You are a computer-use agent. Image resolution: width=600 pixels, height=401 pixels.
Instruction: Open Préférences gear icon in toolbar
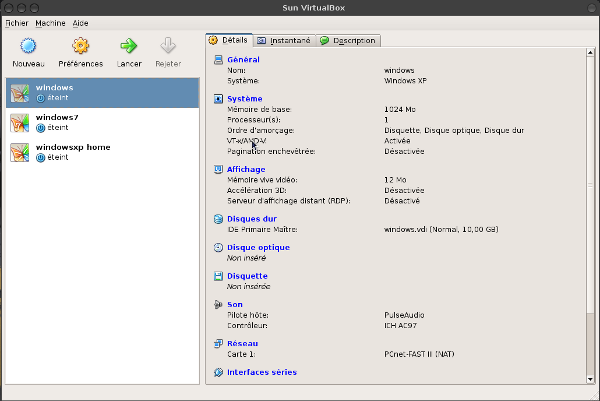(x=80, y=46)
